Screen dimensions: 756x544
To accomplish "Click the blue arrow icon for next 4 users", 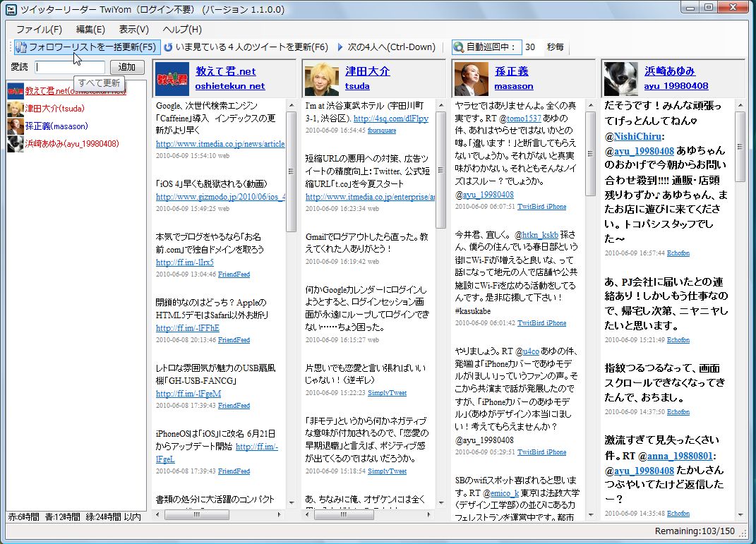I will pyautogui.click(x=340, y=47).
